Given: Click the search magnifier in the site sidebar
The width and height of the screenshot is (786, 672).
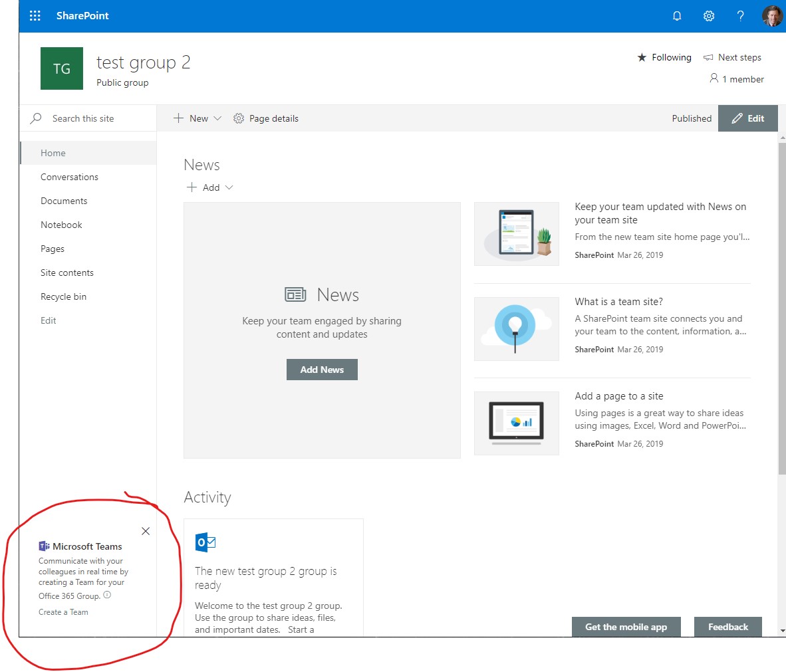Looking at the screenshot, I should click(x=35, y=118).
